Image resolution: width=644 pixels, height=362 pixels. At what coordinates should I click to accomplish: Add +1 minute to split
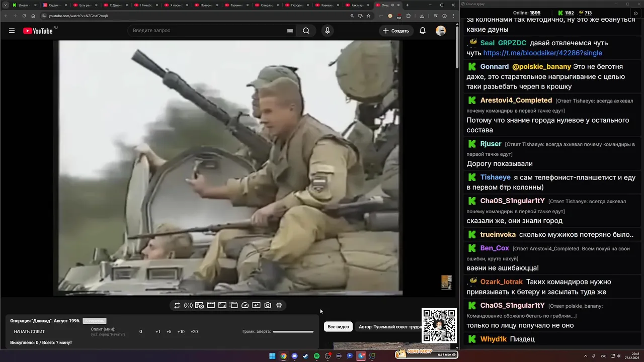(158, 332)
